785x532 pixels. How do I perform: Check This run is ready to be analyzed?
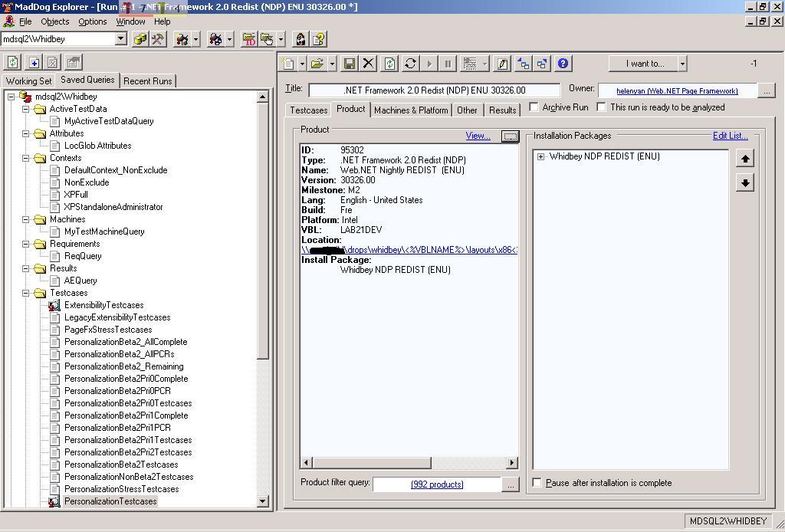(x=601, y=107)
